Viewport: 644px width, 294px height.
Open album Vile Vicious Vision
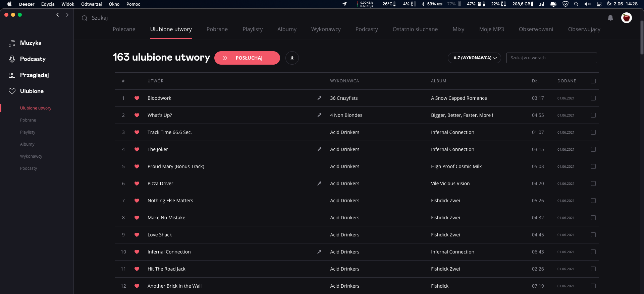450,183
